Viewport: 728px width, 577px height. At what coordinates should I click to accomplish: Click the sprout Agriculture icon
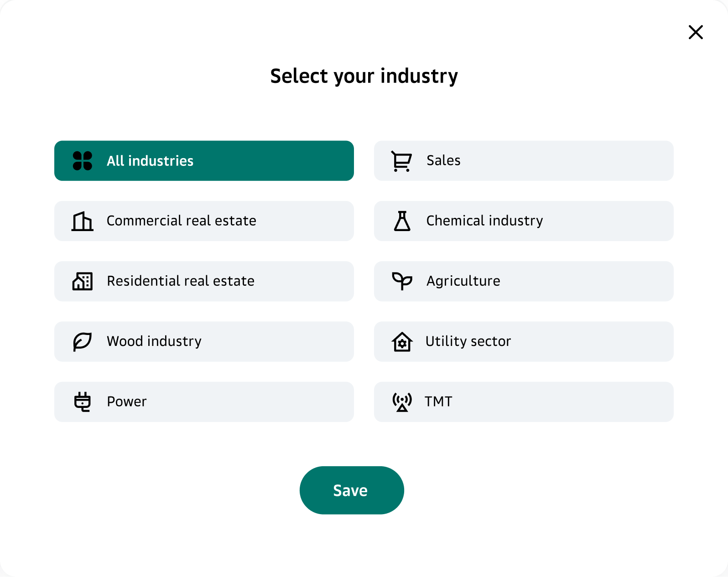tap(402, 281)
